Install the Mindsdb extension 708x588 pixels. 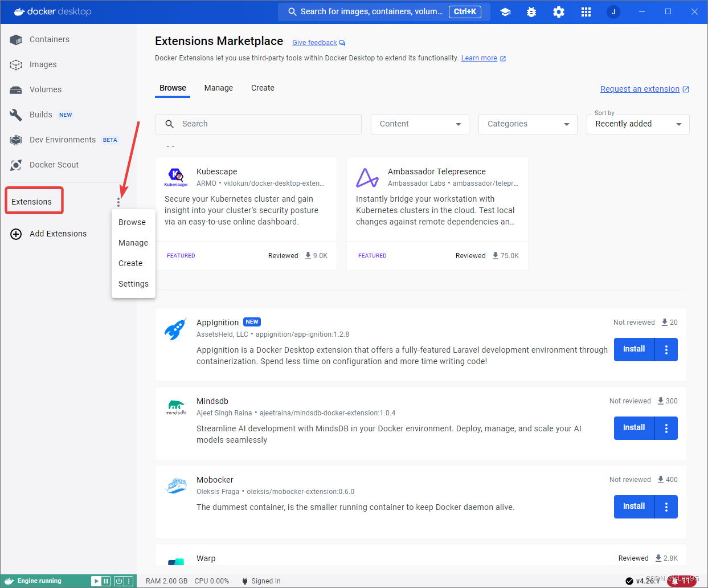point(634,428)
